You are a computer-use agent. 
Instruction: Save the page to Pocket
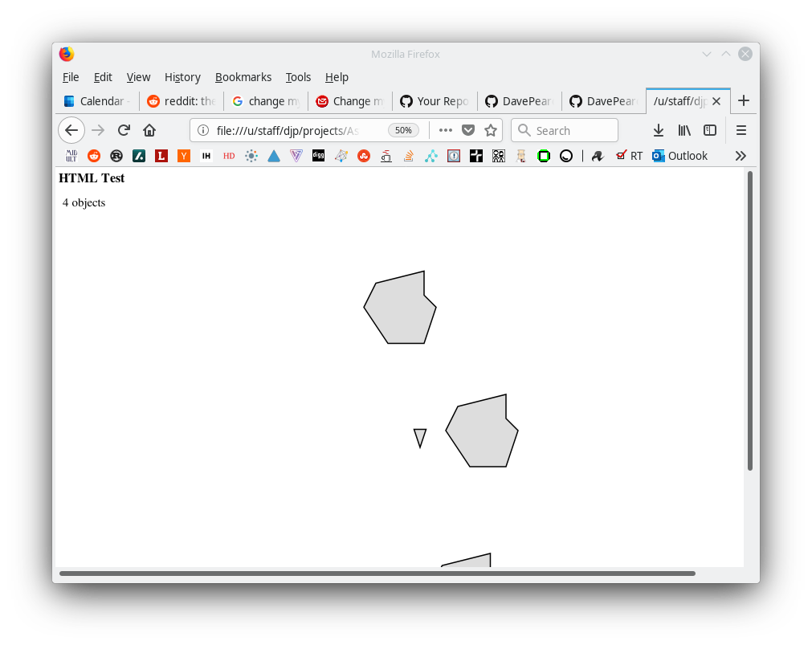tap(468, 130)
